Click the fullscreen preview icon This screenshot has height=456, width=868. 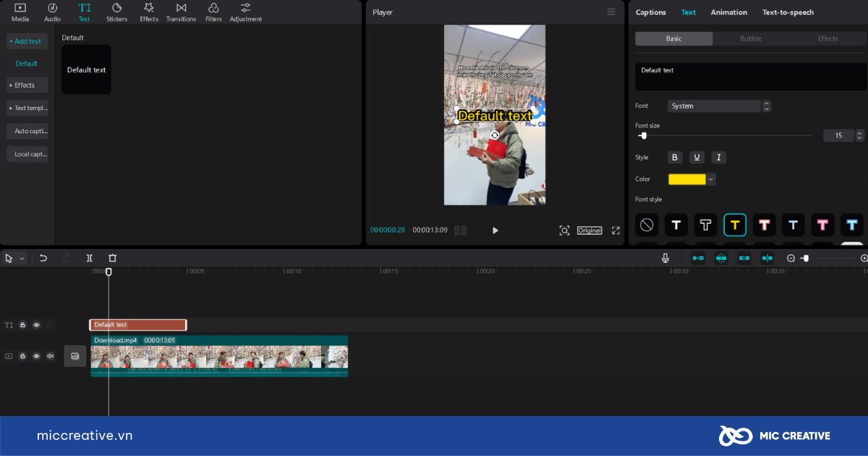click(x=616, y=230)
